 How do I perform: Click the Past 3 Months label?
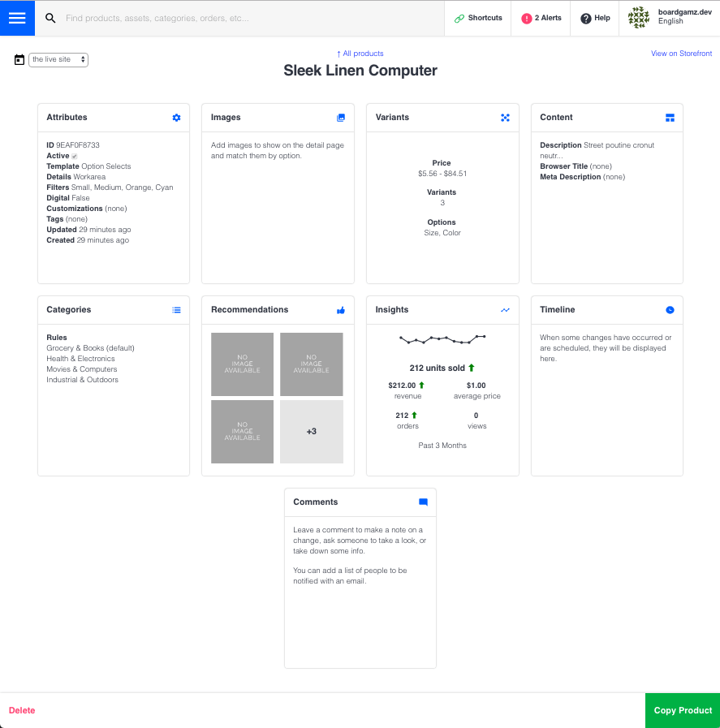click(442, 446)
